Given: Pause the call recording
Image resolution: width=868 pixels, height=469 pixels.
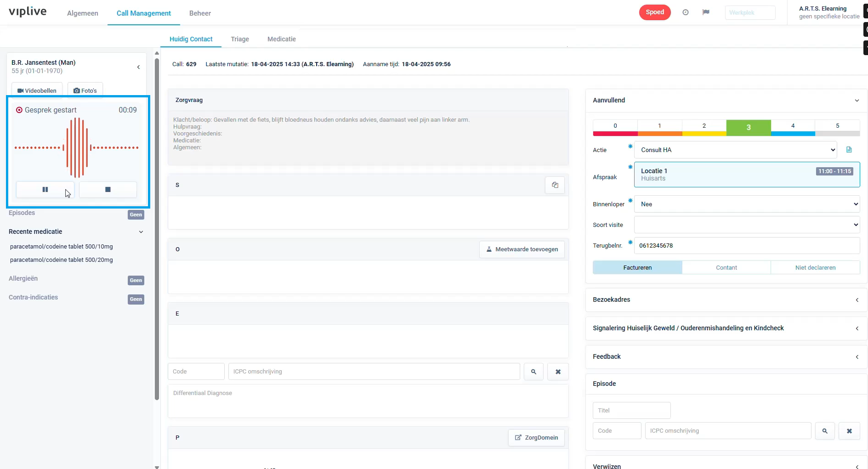Looking at the screenshot, I should tap(45, 189).
